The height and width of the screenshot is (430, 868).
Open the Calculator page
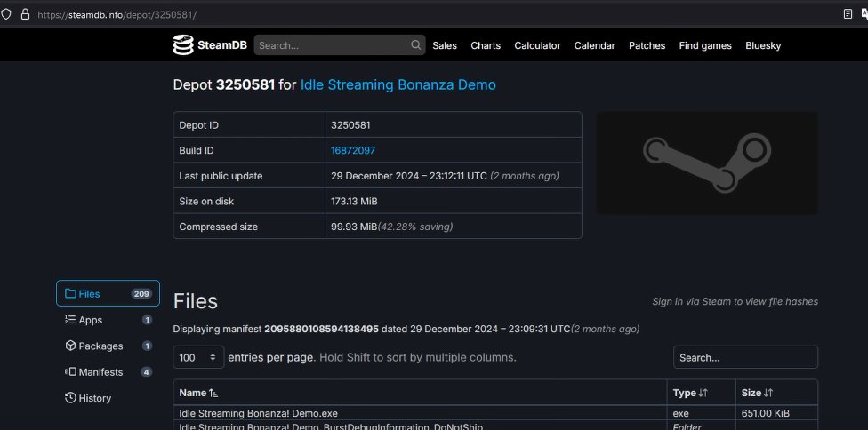tap(537, 46)
